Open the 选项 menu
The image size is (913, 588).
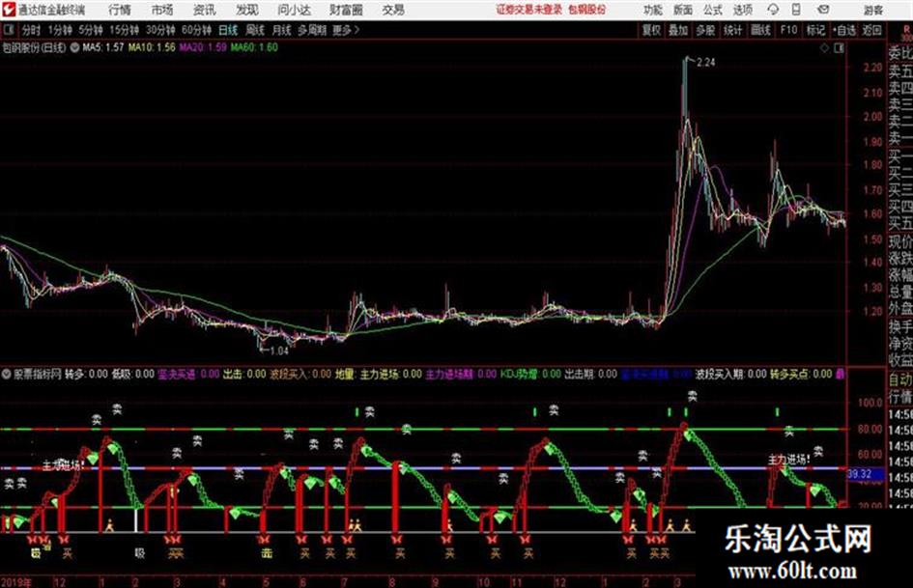(x=743, y=10)
